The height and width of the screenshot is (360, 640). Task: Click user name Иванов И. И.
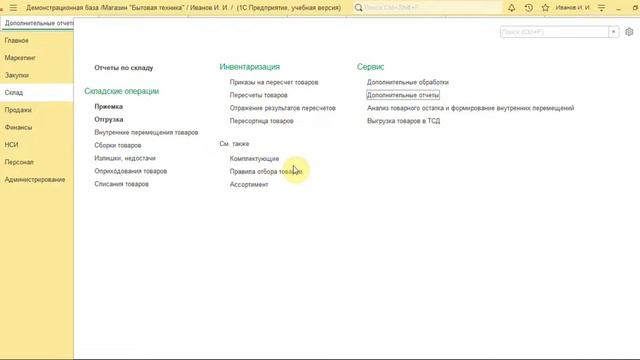click(573, 8)
